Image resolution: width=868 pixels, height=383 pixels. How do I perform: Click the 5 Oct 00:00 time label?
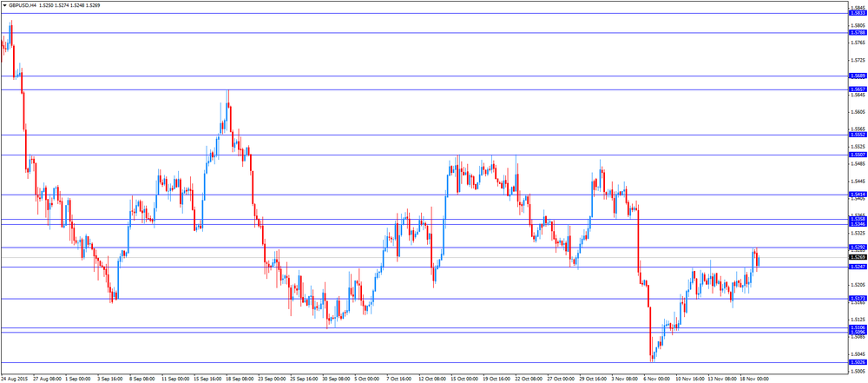(x=368, y=380)
